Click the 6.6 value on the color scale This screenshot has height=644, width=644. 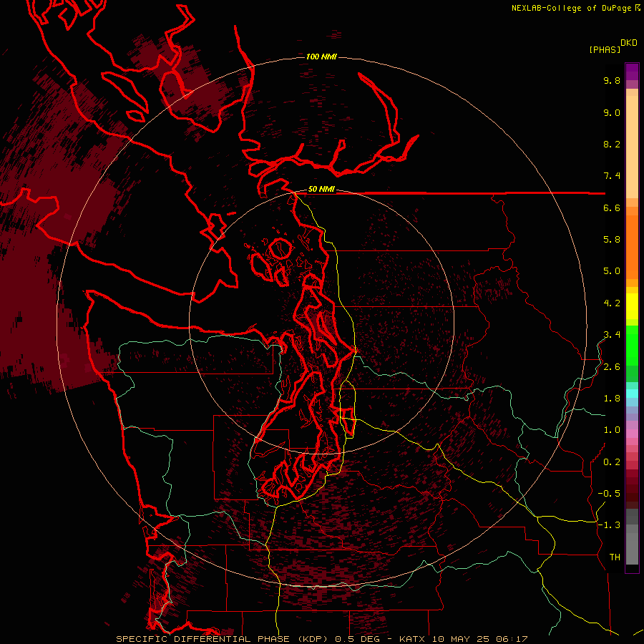[612, 208]
